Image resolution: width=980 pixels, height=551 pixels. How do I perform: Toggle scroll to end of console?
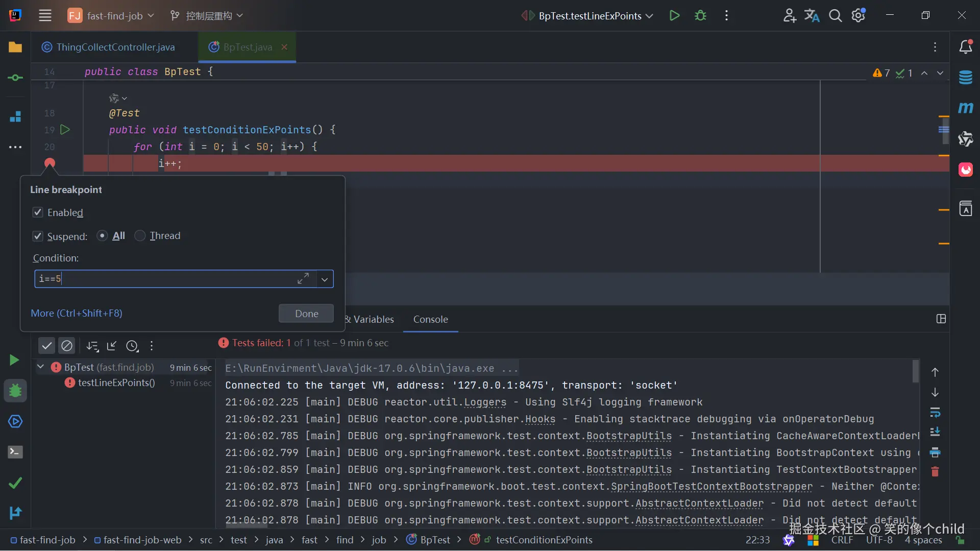(935, 432)
